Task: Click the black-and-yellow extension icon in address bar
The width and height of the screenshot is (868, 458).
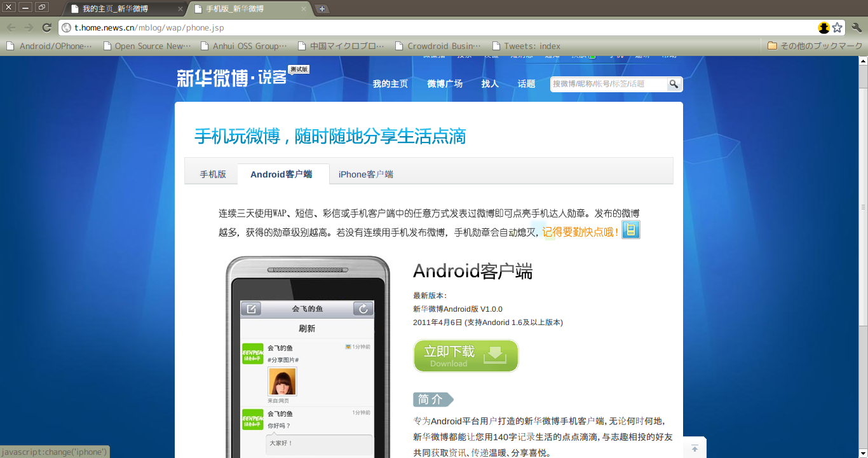Action: 824,27
